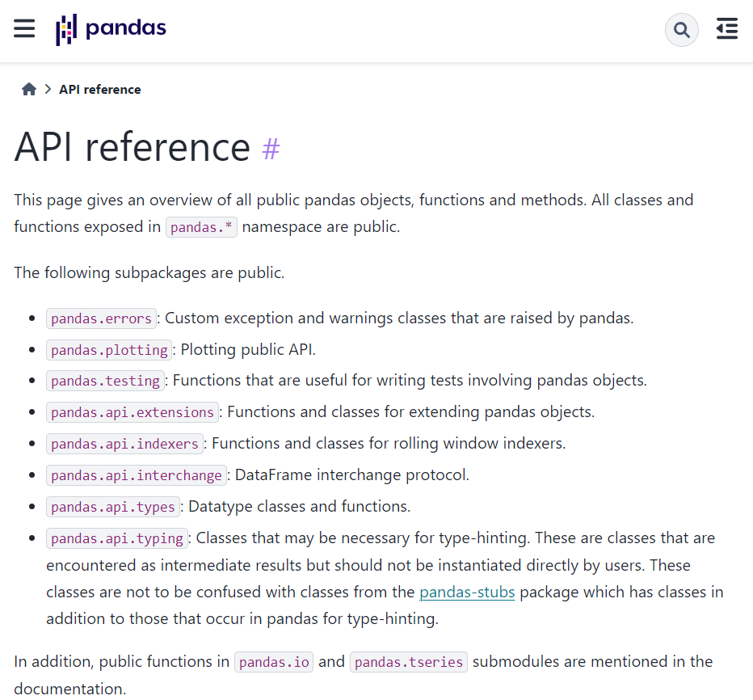753x700 pixels.
Task: Click the pandas.* namespace code label
Action: click(201, 227)
